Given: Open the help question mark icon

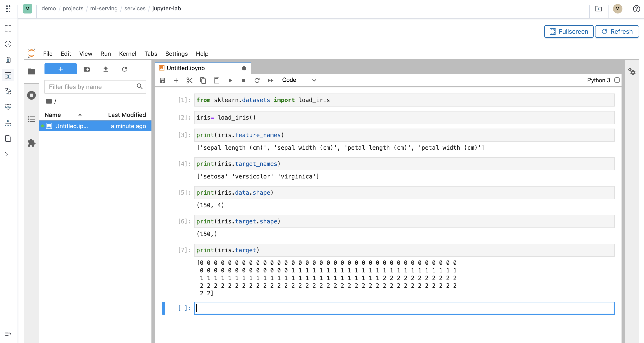Looking at the screenshot, I should pyautogui.click(x=636, y=9).
